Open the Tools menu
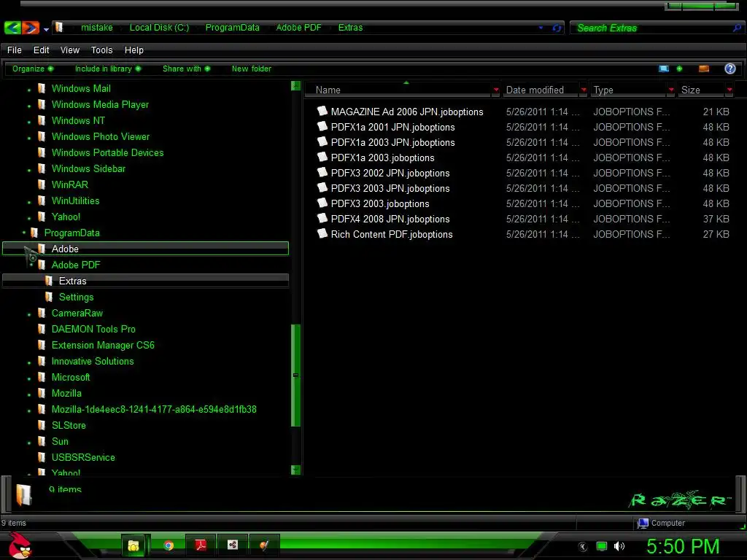Image resolution: width=747 pixels, height=560 pixels. (x=101, y=50)
